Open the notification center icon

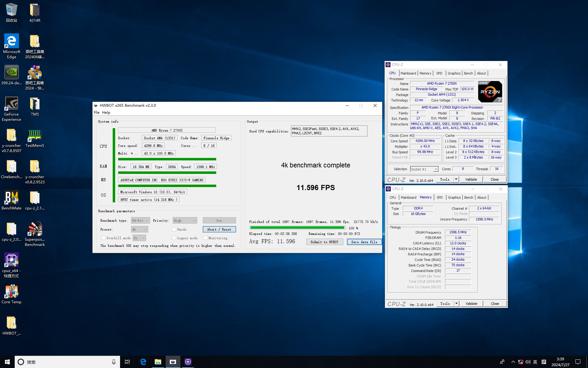[578, 362]
